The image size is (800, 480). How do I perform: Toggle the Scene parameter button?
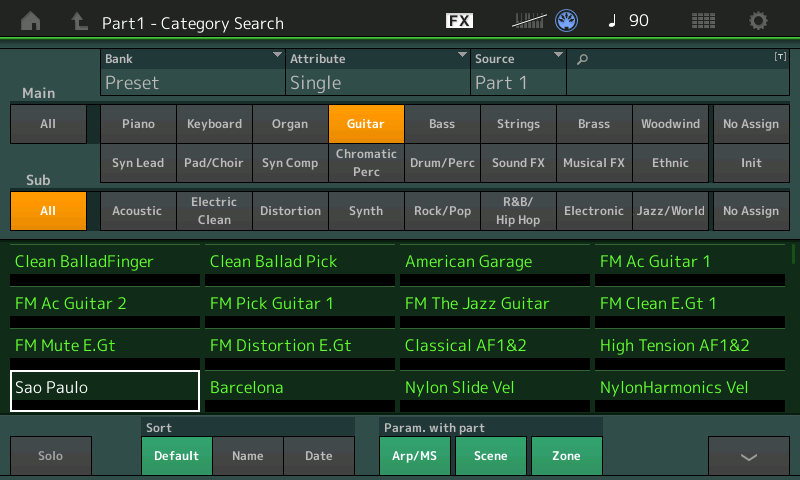click(x=490, y=456)
